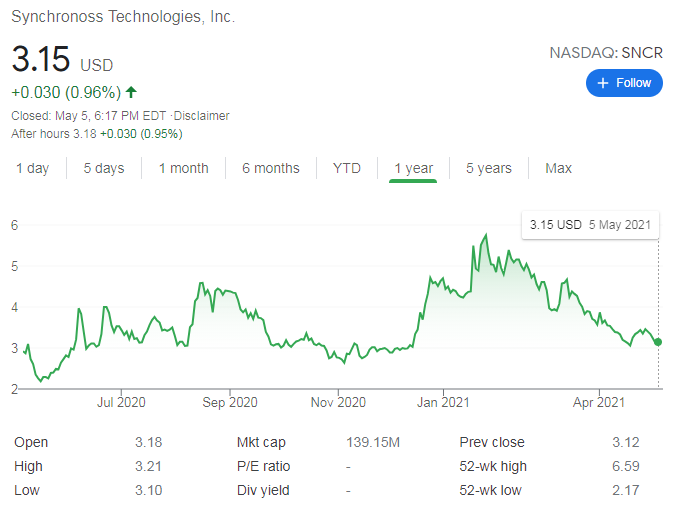The width and height of the screenshot is (683, 513).
Task: Click the Prev close value 3.12
Action: tap(626, 442)
